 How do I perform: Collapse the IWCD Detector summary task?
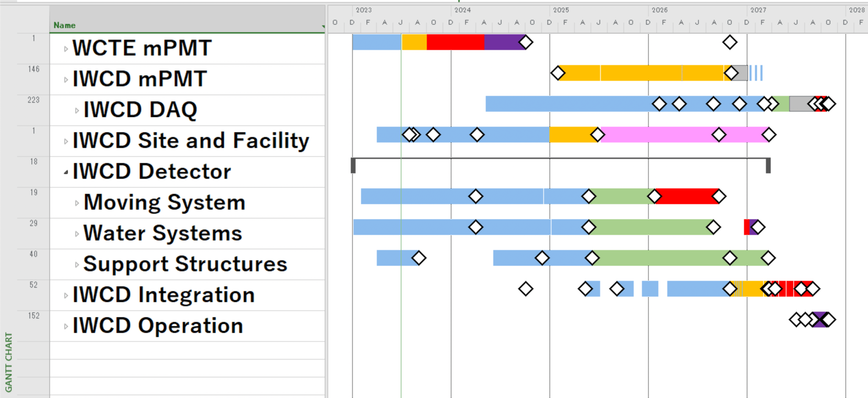(x=66, y=173)
